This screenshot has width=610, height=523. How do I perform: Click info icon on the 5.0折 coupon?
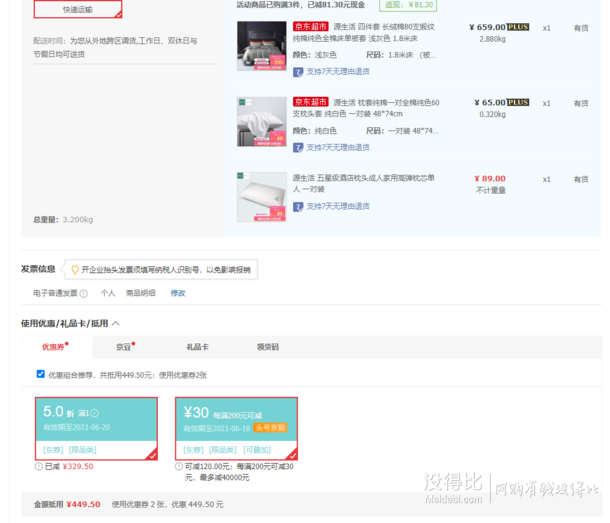[94, 413]
